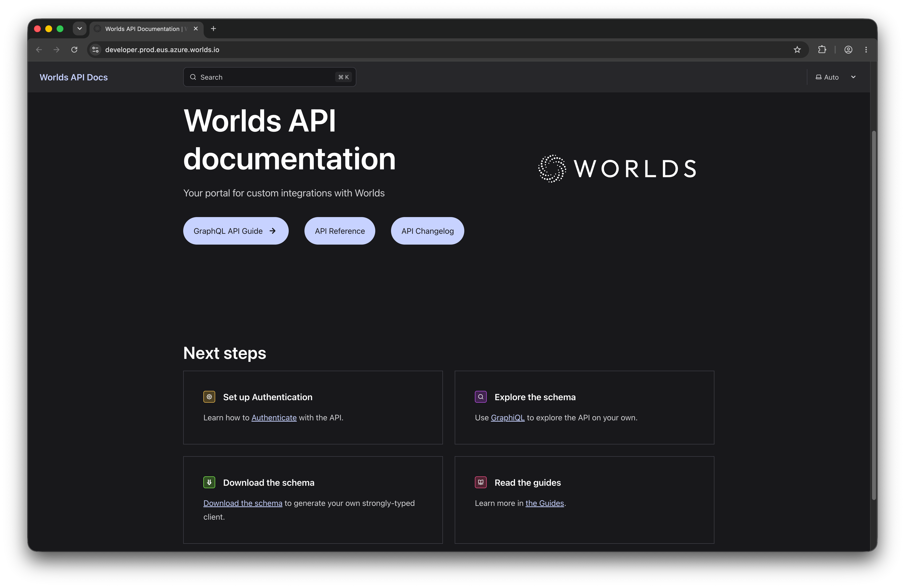
Task: Click the Explore the schema magnifier icon
Action: click(481, 397)
